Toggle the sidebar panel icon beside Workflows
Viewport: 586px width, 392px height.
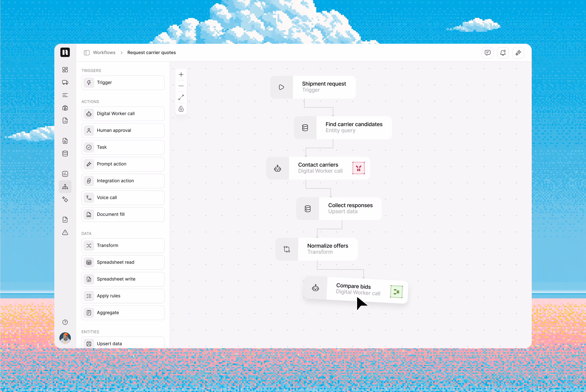tap(87, 52)
